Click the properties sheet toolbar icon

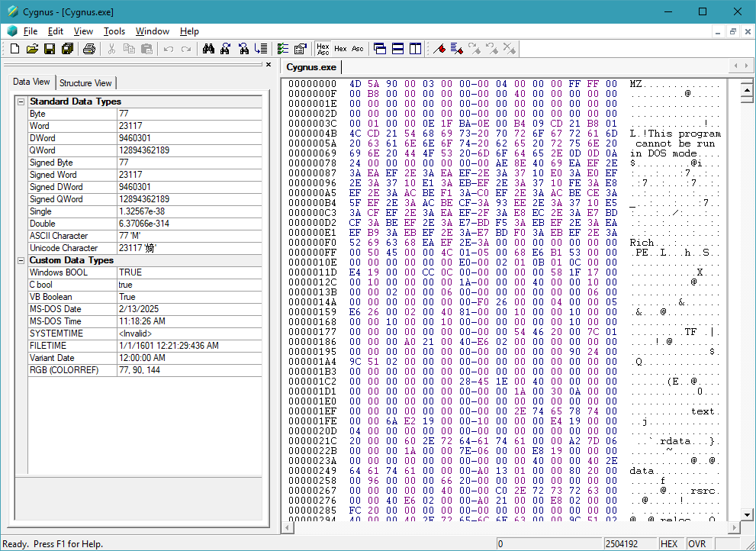[x=301, y=49]
